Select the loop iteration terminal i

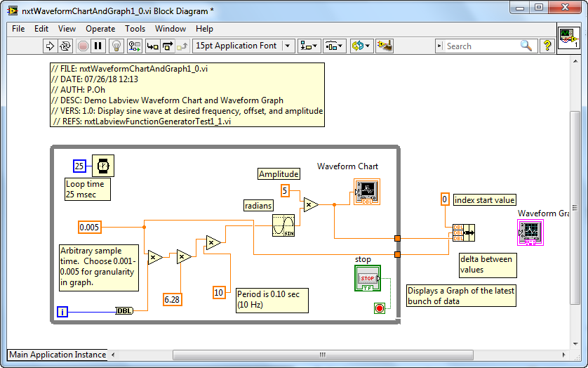[62, 312]
